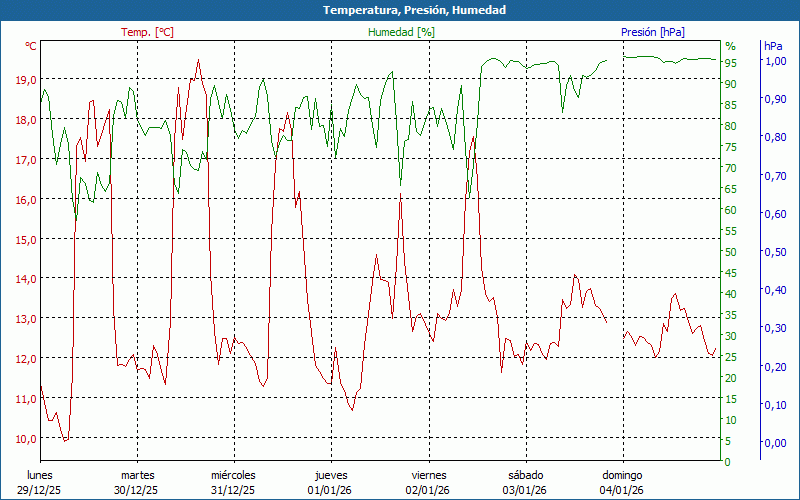Click the '1,00' pressure axis tick
Viewport: 800px width, 500px height.
(x=774, y=61)
